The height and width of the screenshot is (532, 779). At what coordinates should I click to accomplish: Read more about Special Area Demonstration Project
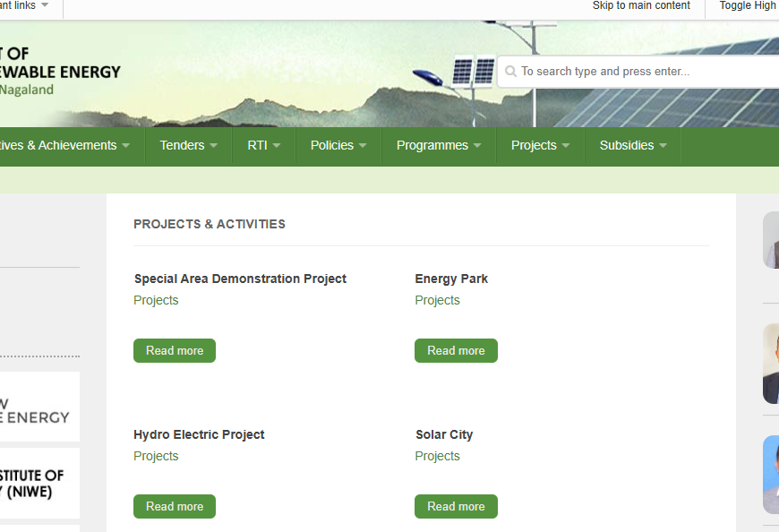coord(175,351)
